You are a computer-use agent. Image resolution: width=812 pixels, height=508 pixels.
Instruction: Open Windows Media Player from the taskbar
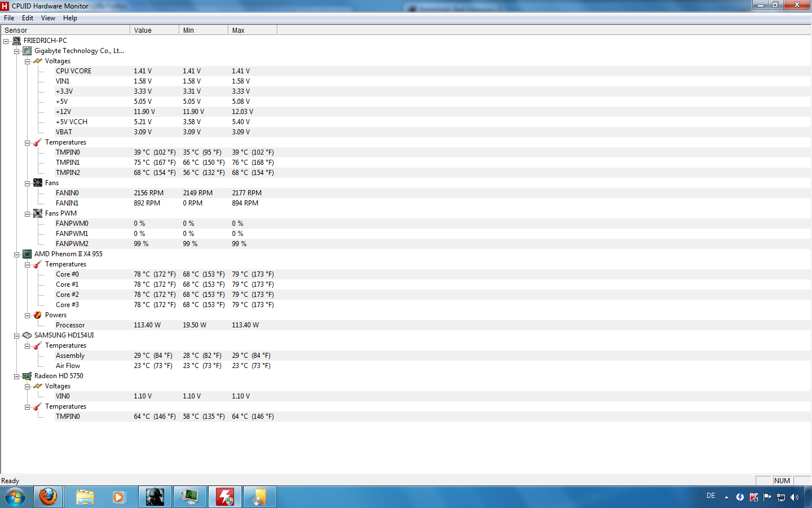click(x=118, y=497)
